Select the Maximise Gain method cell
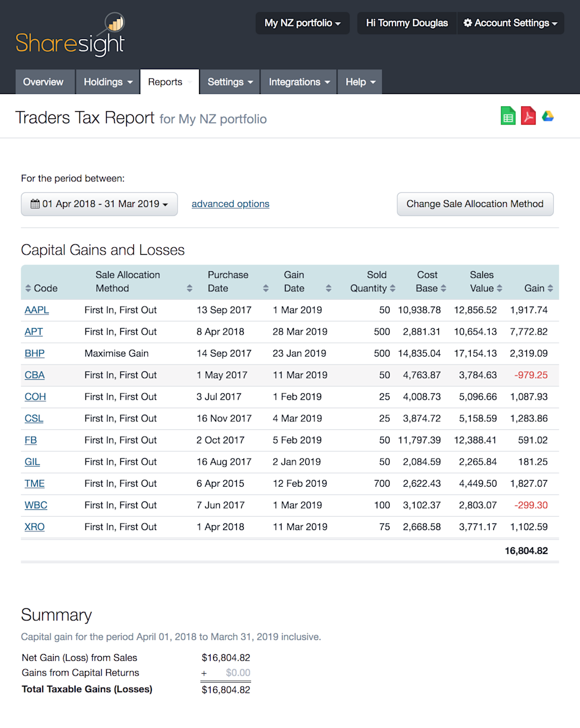This screenshot has width=580, height=728. click(117, 354)
